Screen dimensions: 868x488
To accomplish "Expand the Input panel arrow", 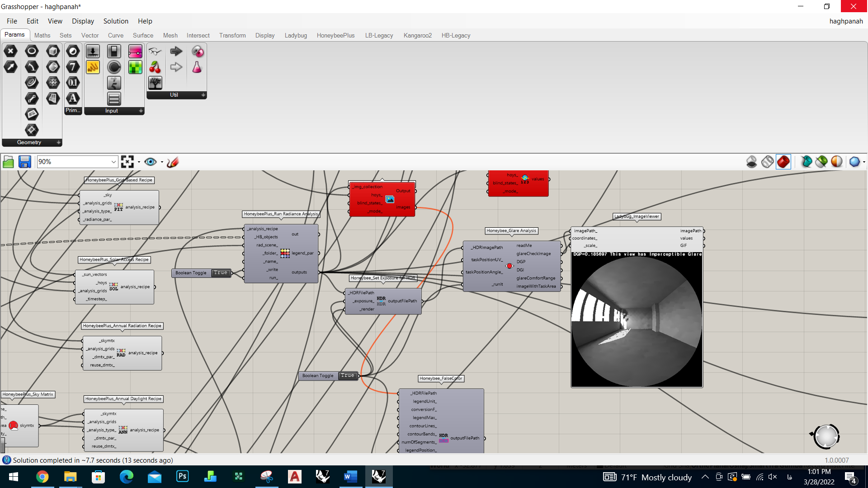I will coord(141,111).
